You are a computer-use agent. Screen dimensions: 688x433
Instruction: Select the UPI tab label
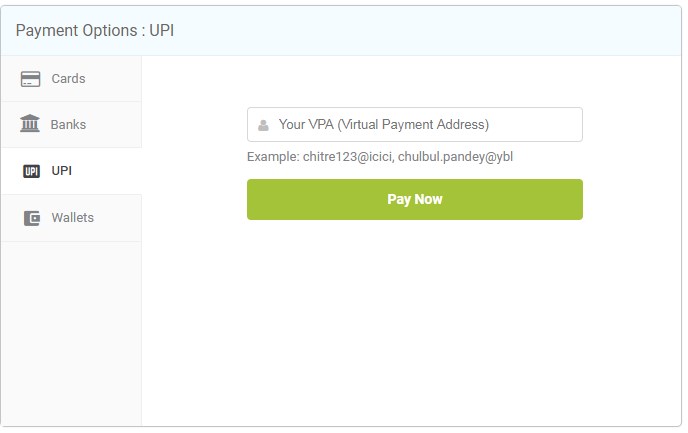(x=61, y=171)
